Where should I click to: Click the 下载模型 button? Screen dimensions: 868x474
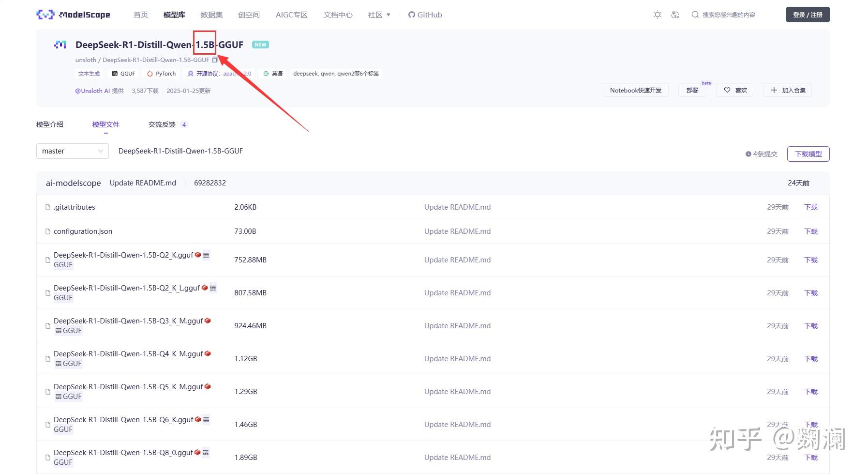pos(808,154)
